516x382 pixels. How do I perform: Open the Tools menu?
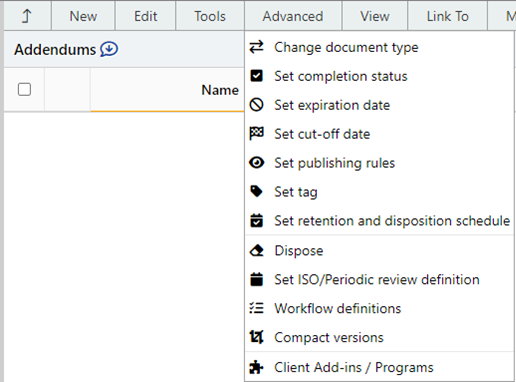pos(210,16)
